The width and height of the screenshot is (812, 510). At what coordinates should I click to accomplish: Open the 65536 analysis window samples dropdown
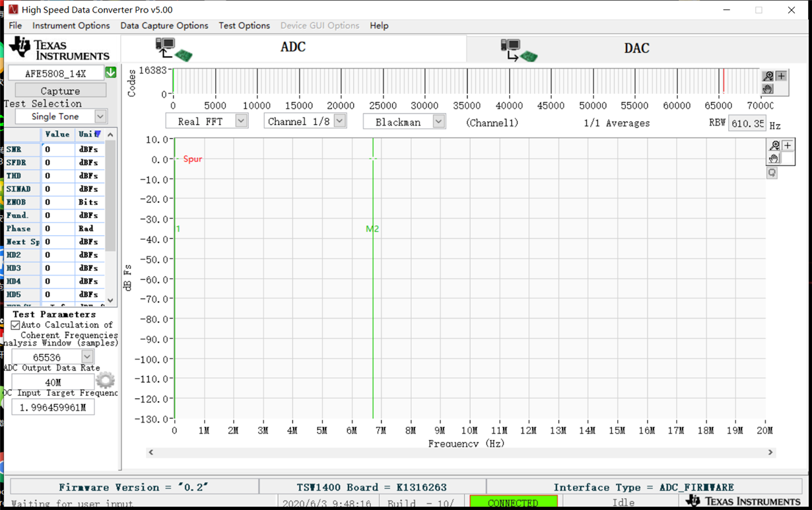point(87,357)
